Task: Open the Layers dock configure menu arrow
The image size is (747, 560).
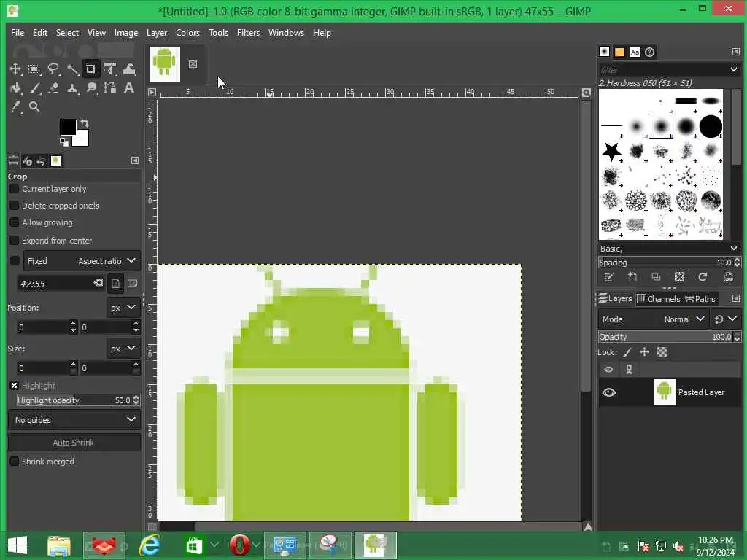Action: [736, 298]
